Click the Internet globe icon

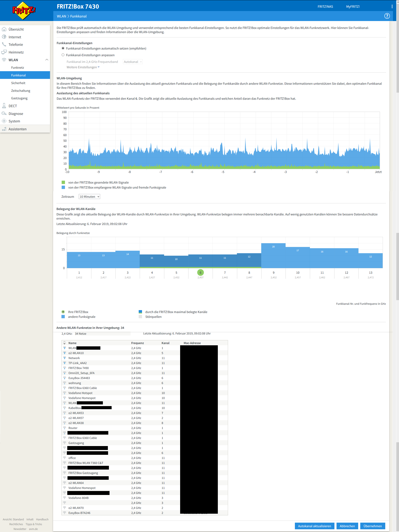[4, 37]
